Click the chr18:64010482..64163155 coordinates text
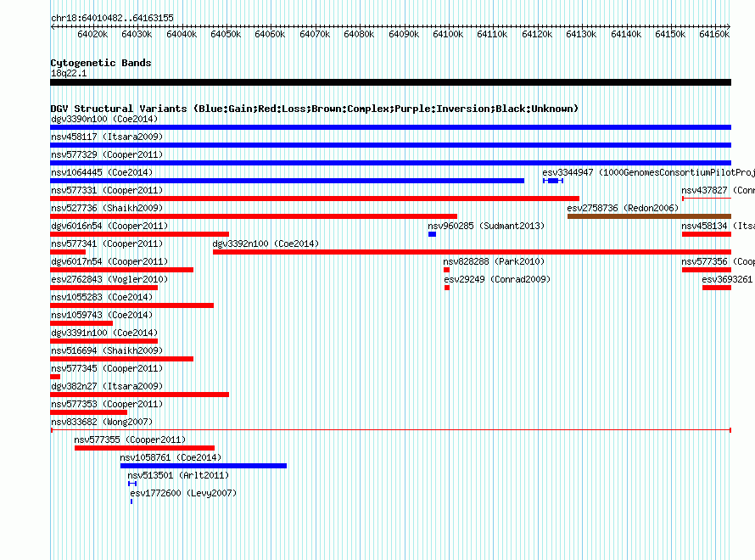Image resolution: width=755 pixels, height=560 pixels. pos(112,18)
